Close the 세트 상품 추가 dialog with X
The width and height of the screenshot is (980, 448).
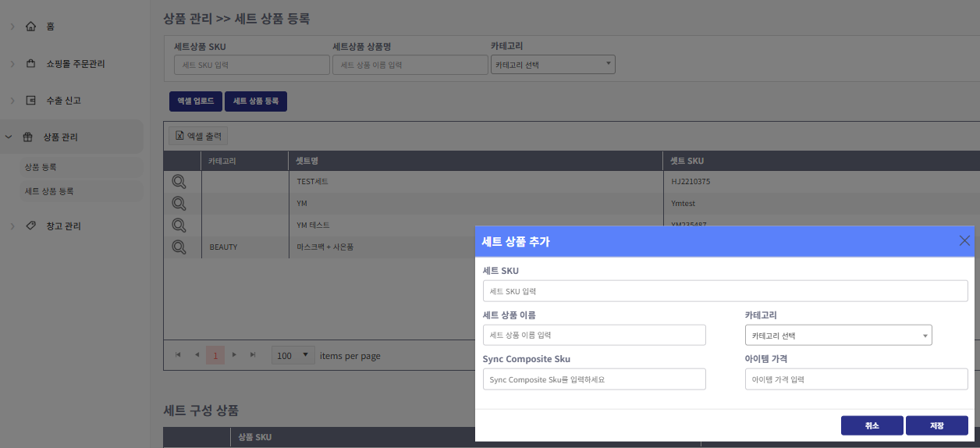[x=964, y=240]
